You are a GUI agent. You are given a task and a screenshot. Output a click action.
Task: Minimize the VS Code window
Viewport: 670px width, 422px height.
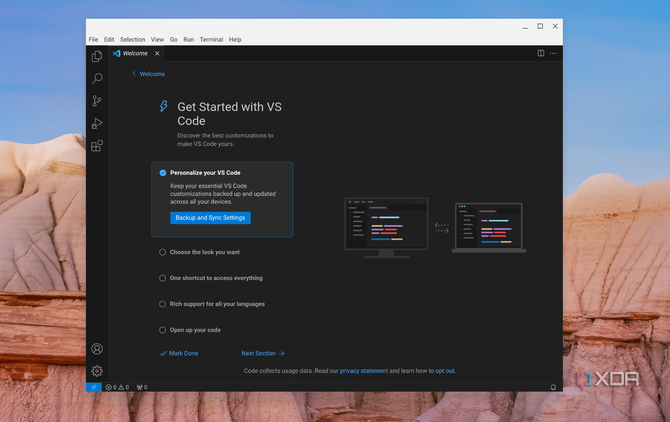coord(525,26)
